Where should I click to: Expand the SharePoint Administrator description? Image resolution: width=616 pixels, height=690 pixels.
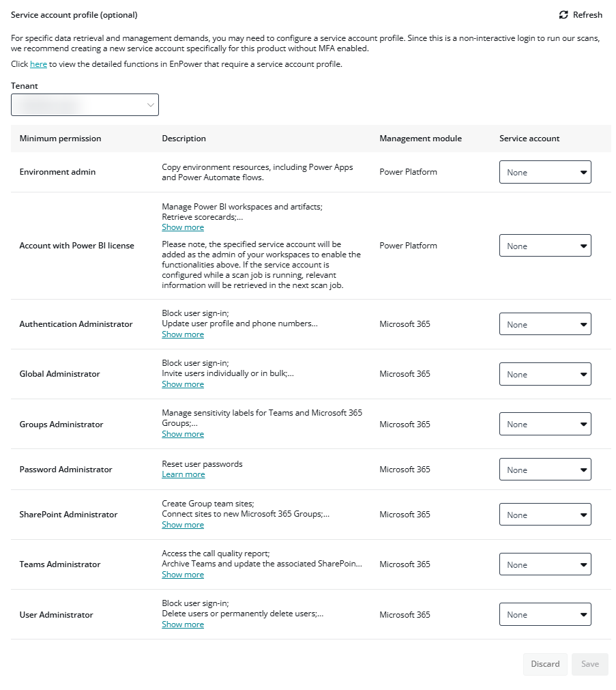coord(182,524)
